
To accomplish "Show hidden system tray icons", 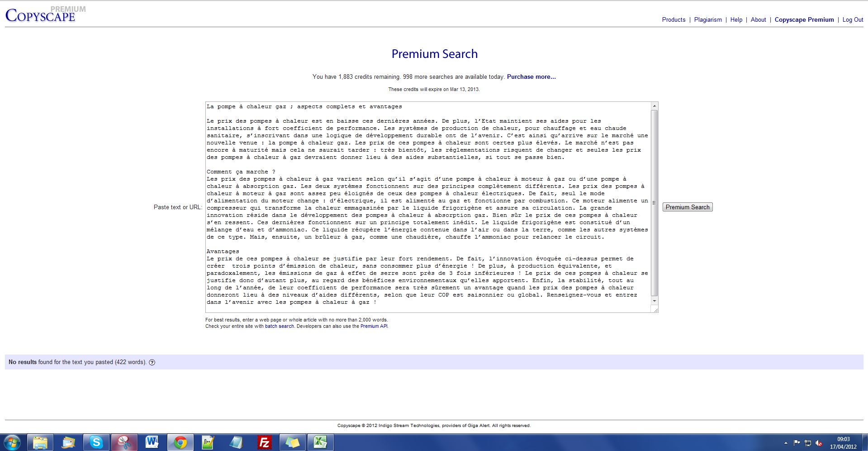I will [786, 443].
